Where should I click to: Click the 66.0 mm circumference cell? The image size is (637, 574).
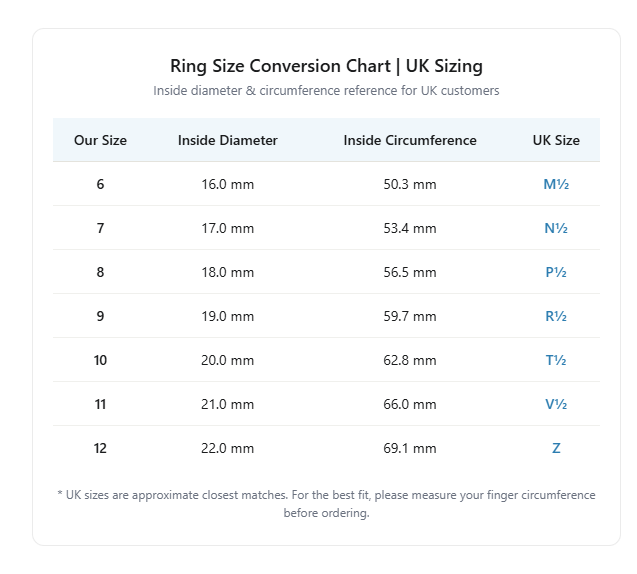coord(410,404)
